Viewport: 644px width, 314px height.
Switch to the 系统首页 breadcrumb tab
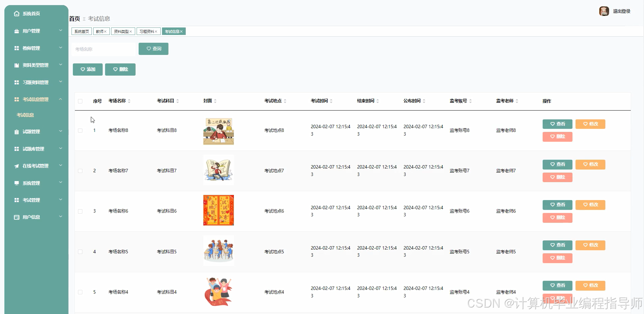pos(81,31)
